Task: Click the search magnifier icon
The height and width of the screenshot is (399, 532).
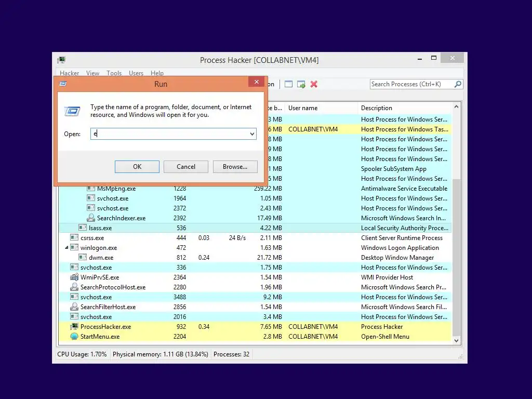Action: (x=458, y=84)
